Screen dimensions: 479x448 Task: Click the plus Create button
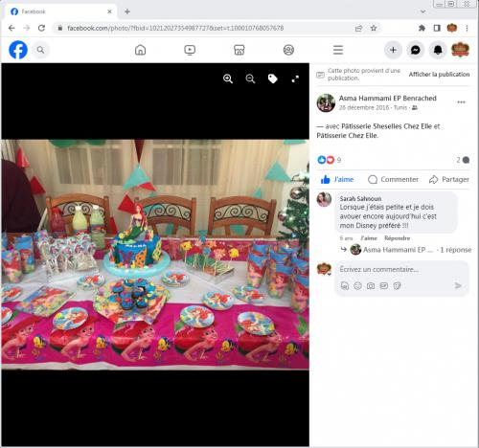coord(393,50)
